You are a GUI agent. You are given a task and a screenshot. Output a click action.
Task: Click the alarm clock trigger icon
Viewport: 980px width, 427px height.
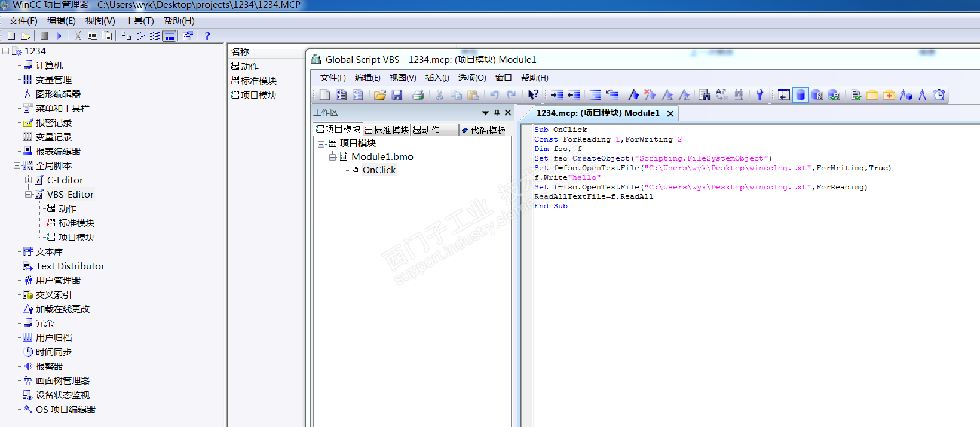[939, 94]
